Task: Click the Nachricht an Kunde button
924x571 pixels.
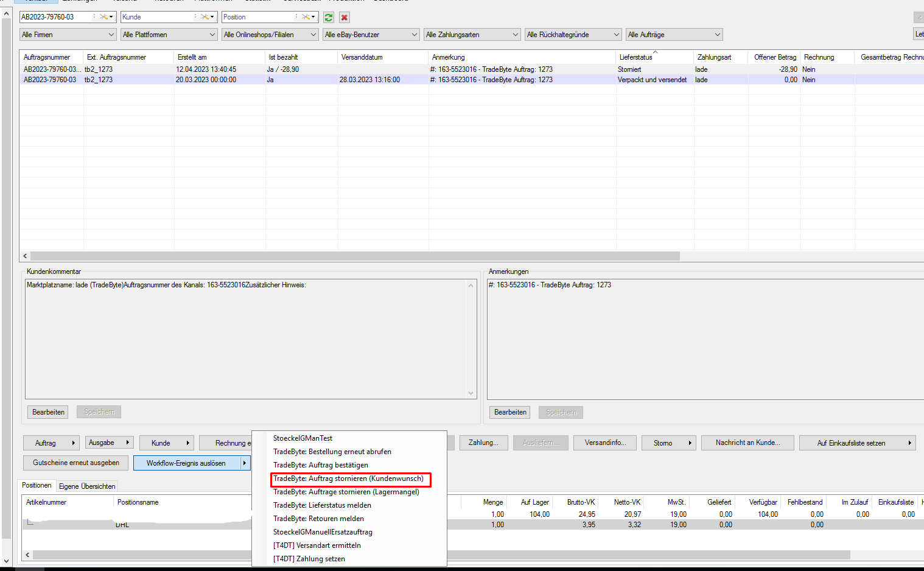Action: coord(747,443)
